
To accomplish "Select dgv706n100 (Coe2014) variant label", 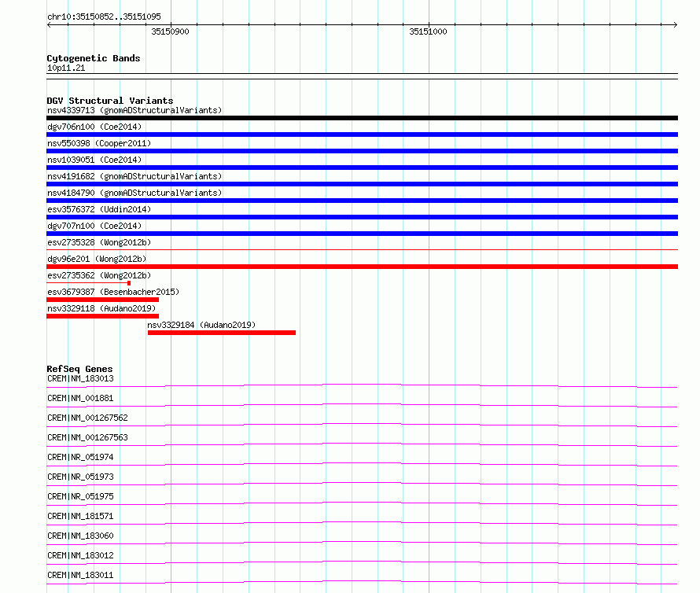I will coord(94,127).
